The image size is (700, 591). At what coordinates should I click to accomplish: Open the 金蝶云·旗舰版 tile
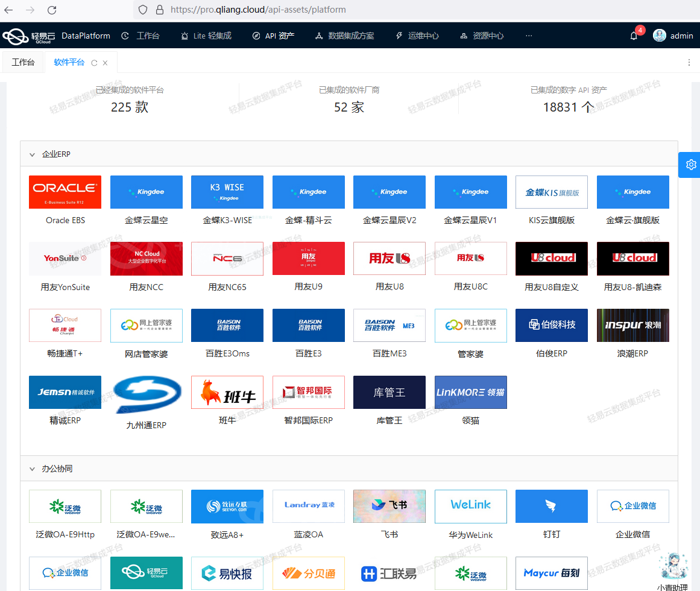click(x=632, y=192)
